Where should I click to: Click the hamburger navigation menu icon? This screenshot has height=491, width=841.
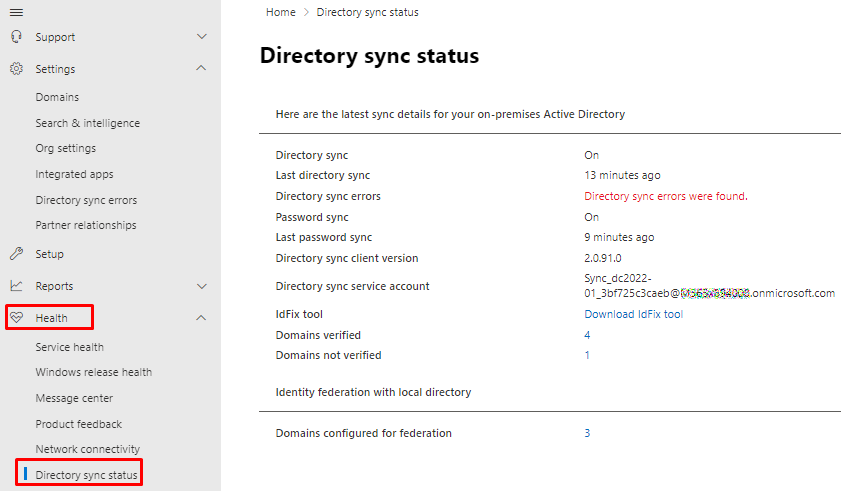[16, 11]
